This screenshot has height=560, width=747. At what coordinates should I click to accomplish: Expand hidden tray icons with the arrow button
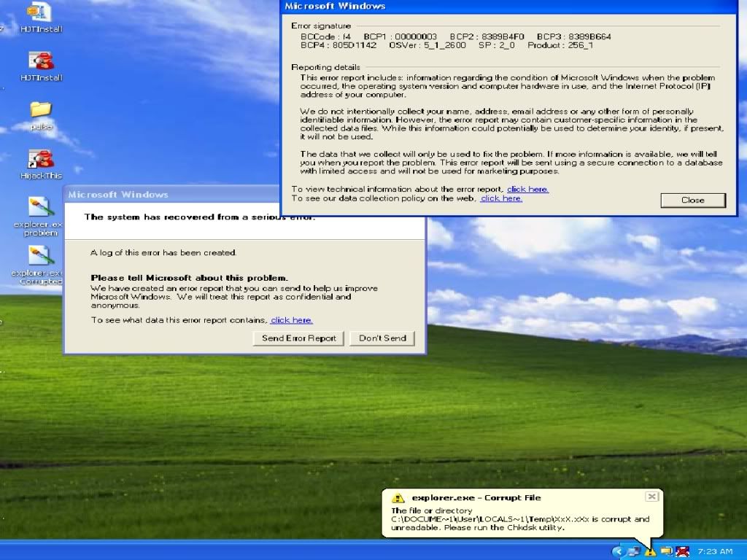click(x=618, y=551)
